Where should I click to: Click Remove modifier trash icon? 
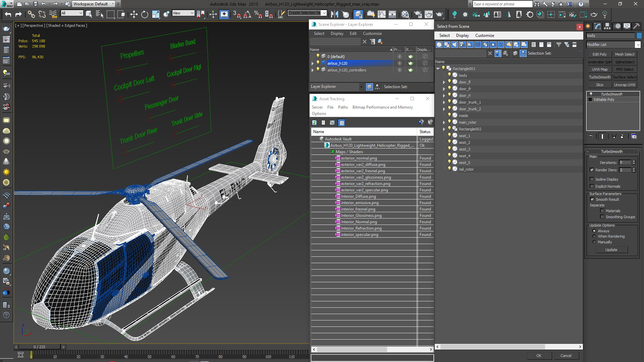click(x=622, y=136)
